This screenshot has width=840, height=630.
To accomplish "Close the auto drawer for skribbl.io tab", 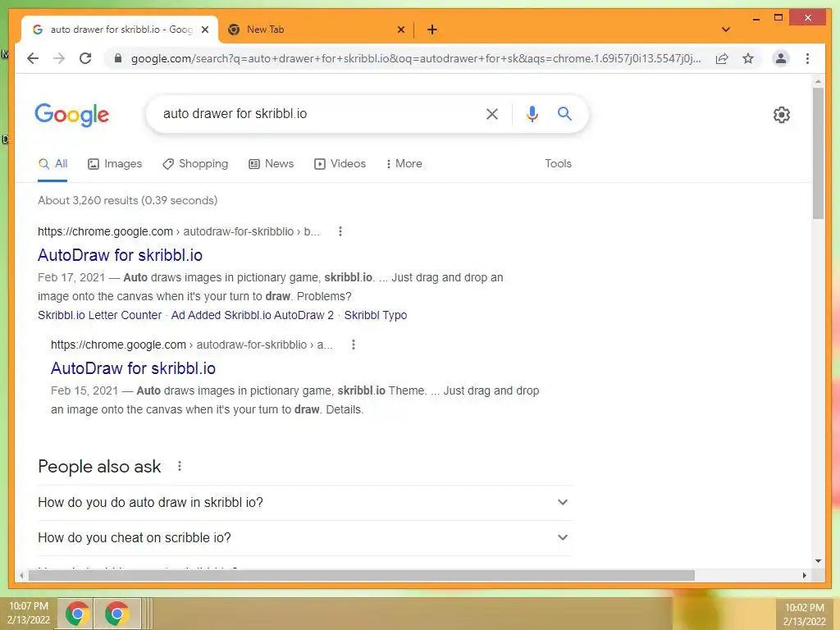I will click(204, 30).
